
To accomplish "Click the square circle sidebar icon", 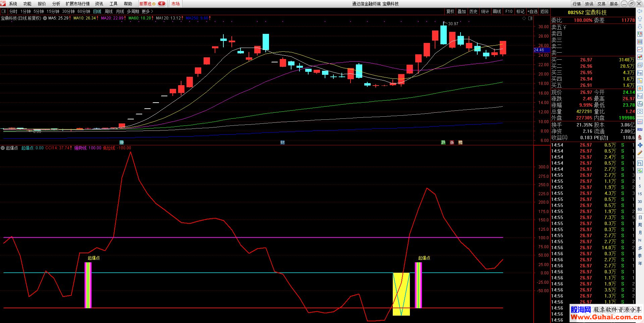I will [x=640, y=111].
